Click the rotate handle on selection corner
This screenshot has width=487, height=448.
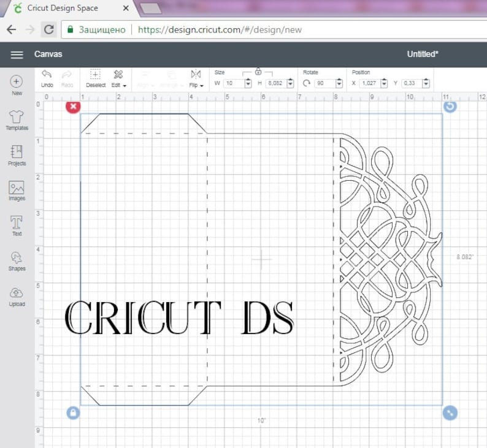click(x=450, y=107)
